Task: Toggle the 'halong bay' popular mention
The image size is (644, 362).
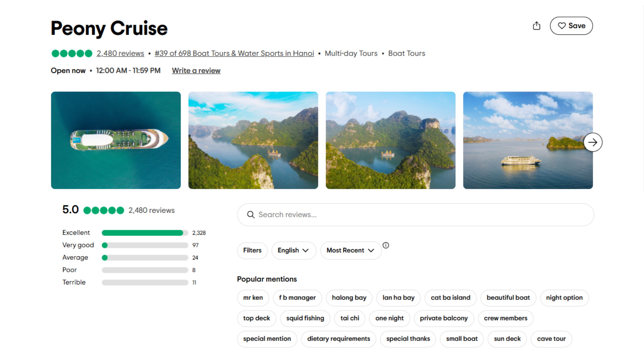Action: (x=349, y=298)
